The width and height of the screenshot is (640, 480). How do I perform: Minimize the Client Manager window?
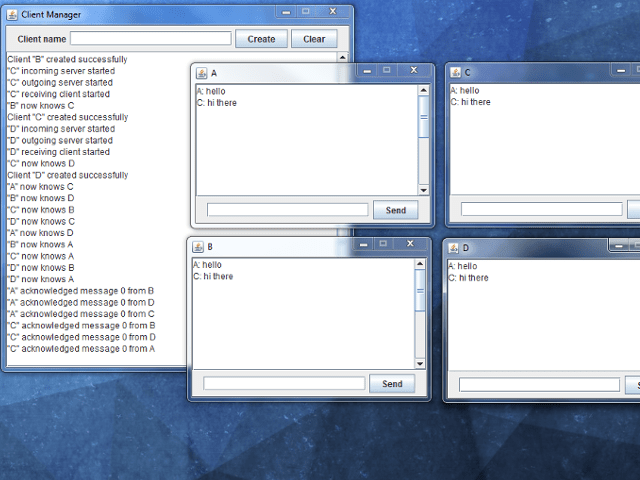click(x=286, y=12)
